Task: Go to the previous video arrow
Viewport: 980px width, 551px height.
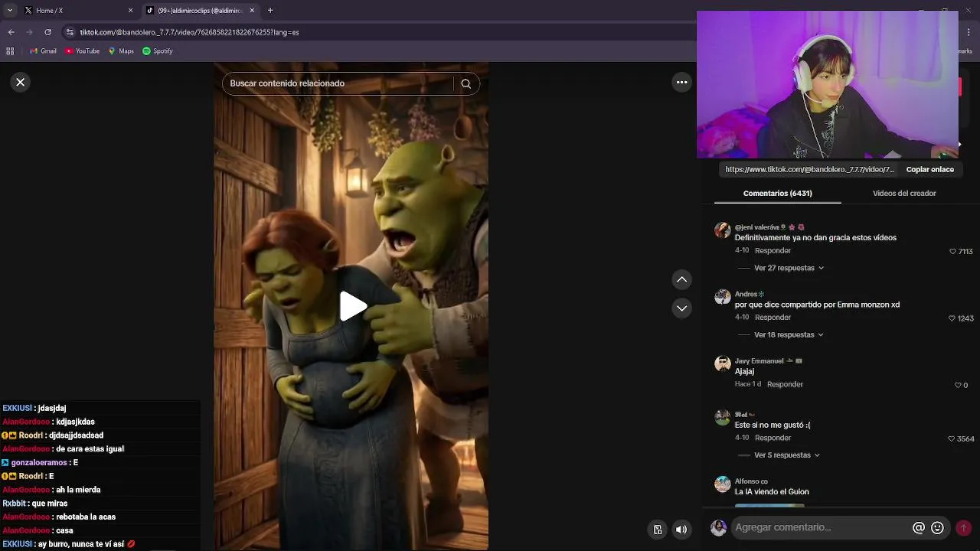Action: pyautogui.click(x=681, y=279)
